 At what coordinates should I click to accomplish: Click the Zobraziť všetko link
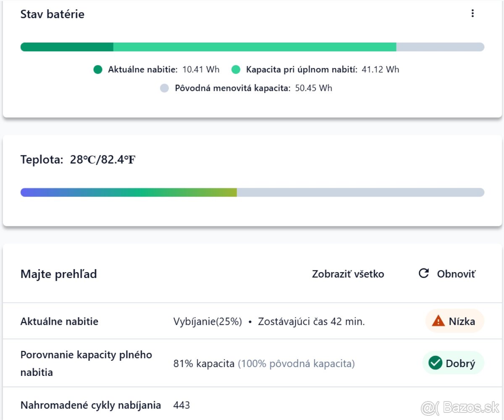348,274
